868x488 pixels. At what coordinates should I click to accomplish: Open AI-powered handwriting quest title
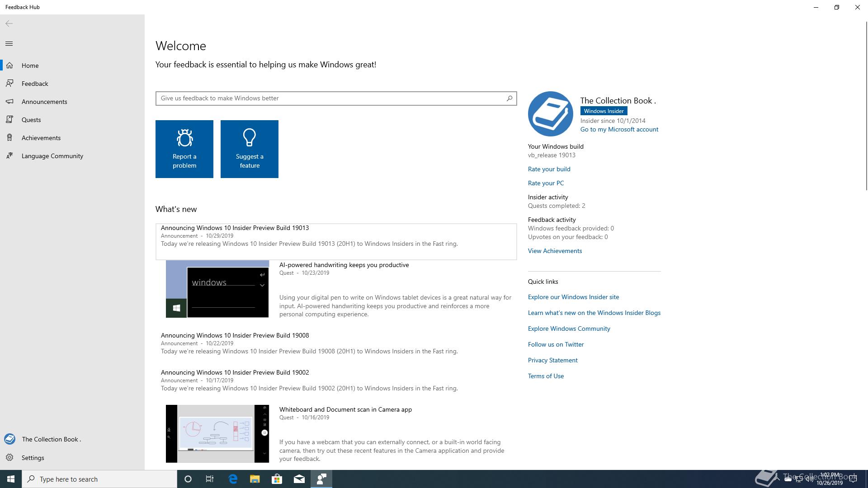[x=344, y=265]
